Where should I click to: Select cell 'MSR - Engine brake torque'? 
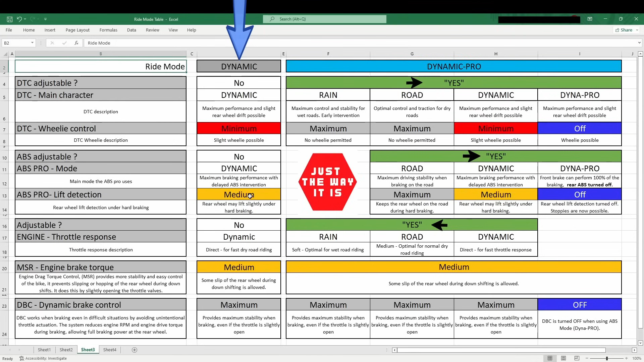[x=101, y=267]
